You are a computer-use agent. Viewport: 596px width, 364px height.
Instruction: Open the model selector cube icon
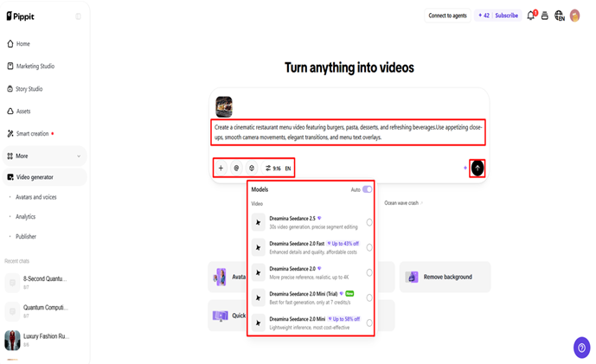click(252, 168)
